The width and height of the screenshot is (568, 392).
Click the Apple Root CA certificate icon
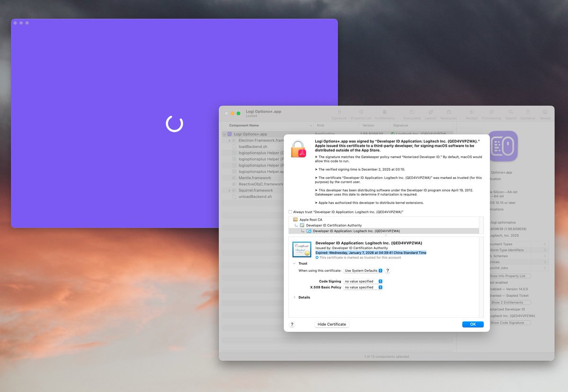coord(295,220)
